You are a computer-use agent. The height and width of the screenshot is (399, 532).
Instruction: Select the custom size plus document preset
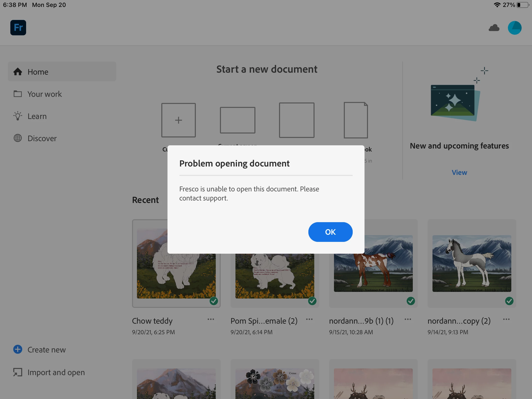pos(178,120)
